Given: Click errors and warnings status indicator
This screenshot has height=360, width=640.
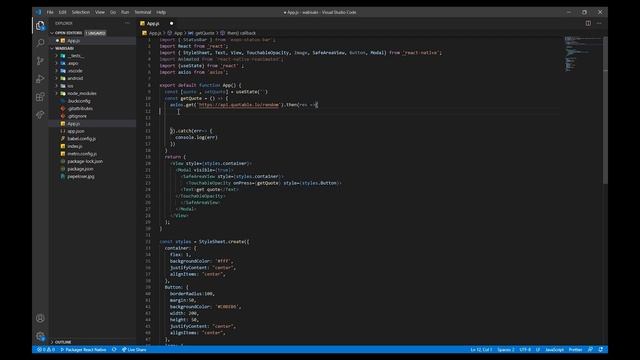Looking at the screenshot, I should [x=46, y=350].
